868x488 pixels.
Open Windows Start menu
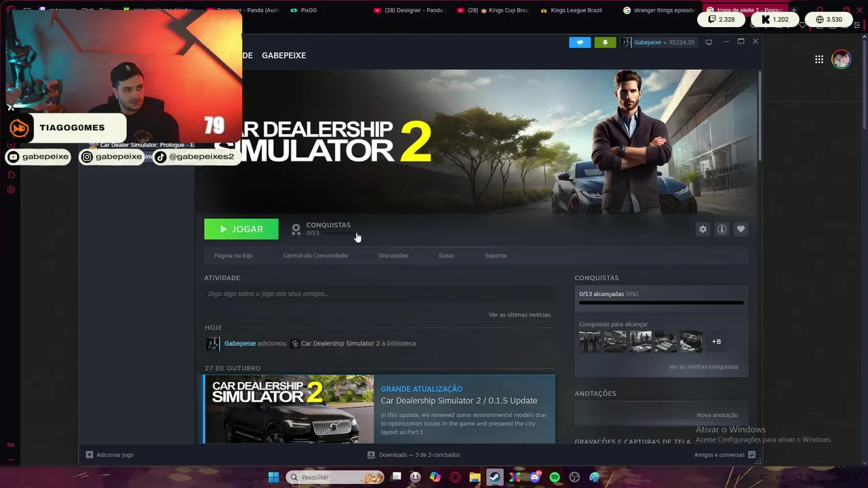pos(273,477)
